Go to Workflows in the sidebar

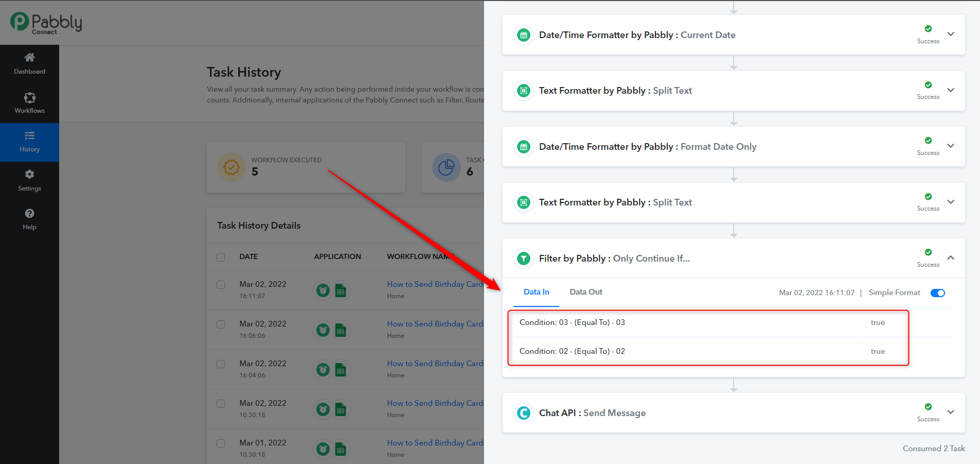pos(29,103)
